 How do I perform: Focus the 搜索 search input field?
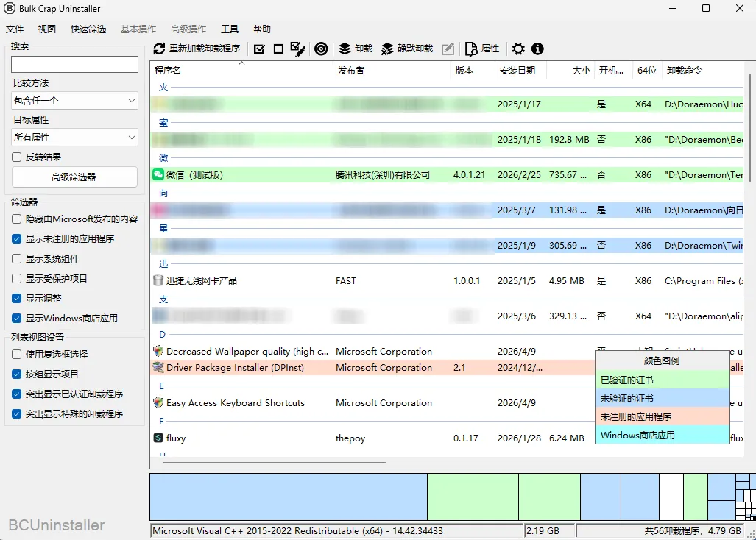(74, 64)
